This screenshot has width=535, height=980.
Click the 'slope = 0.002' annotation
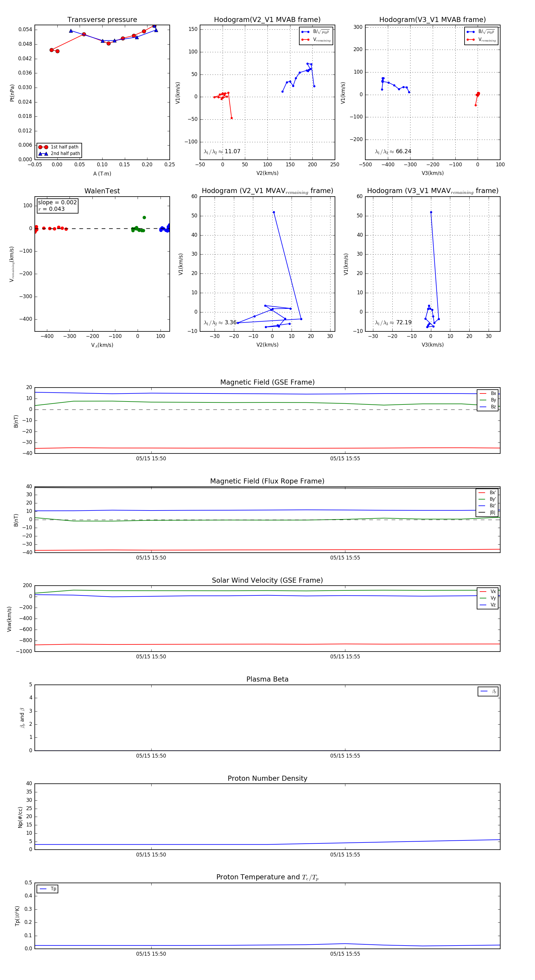click(57, 203)
